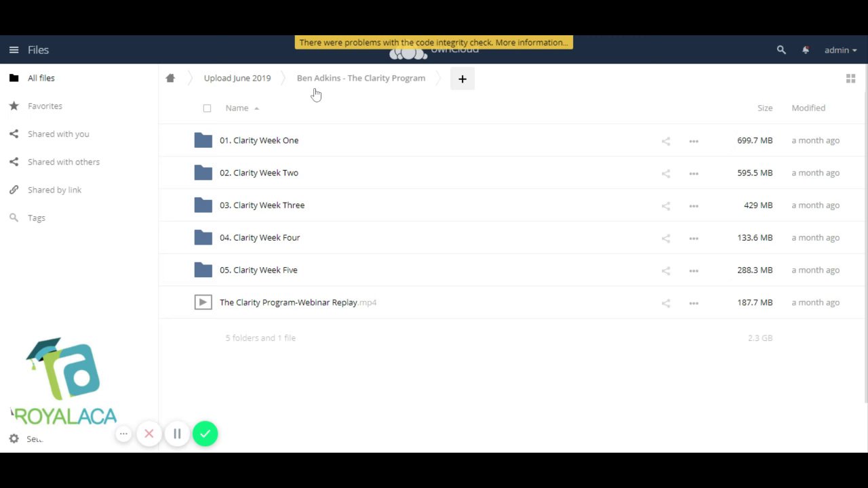The image size is (868, 488).
Task: Click the folder icon of Clarity Week Four
Action: coord(203,238)
